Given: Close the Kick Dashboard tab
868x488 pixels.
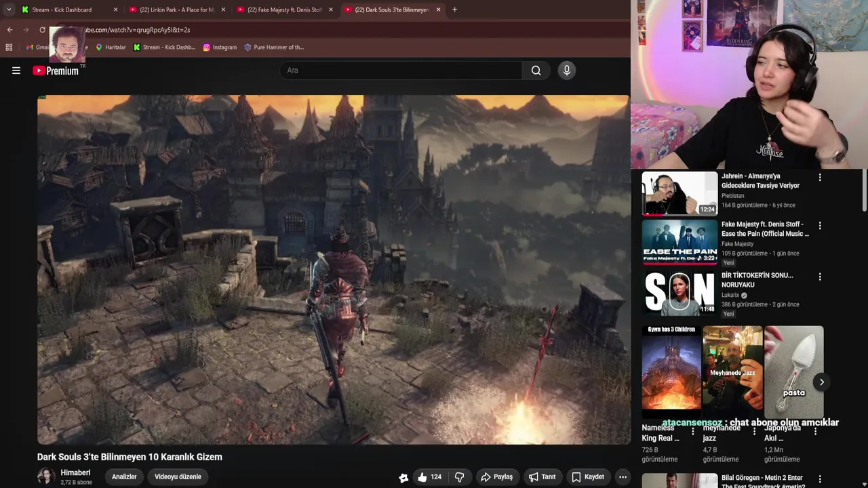Looking at the screenshot, I should point(115,9).
